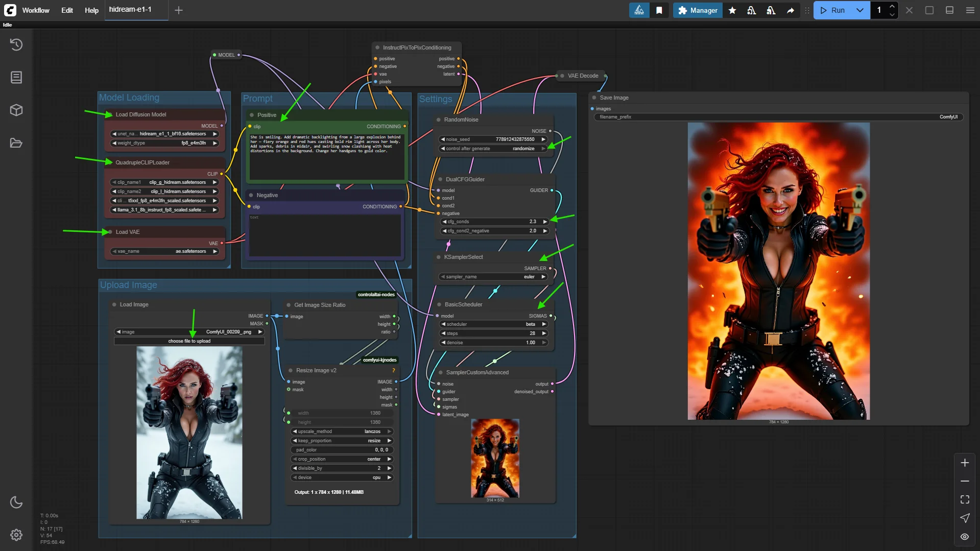Open the node library sidebar panel
Viewport: 980px width, 551px height.
tap(16, 78)
